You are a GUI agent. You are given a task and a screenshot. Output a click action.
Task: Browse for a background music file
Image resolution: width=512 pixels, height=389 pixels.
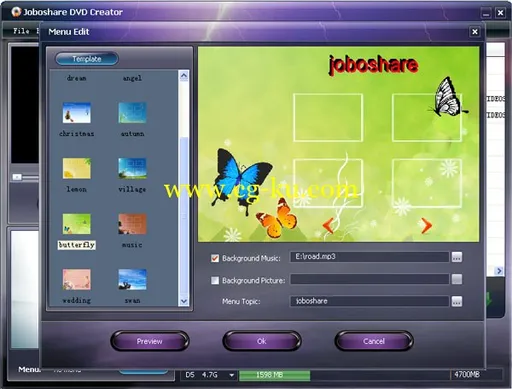[457, 257]
